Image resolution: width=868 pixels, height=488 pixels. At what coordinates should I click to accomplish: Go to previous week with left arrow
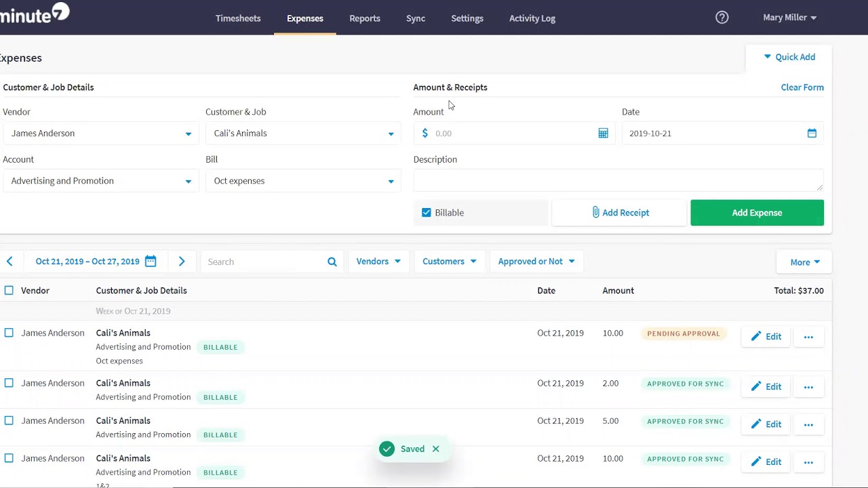click(9, 262)
